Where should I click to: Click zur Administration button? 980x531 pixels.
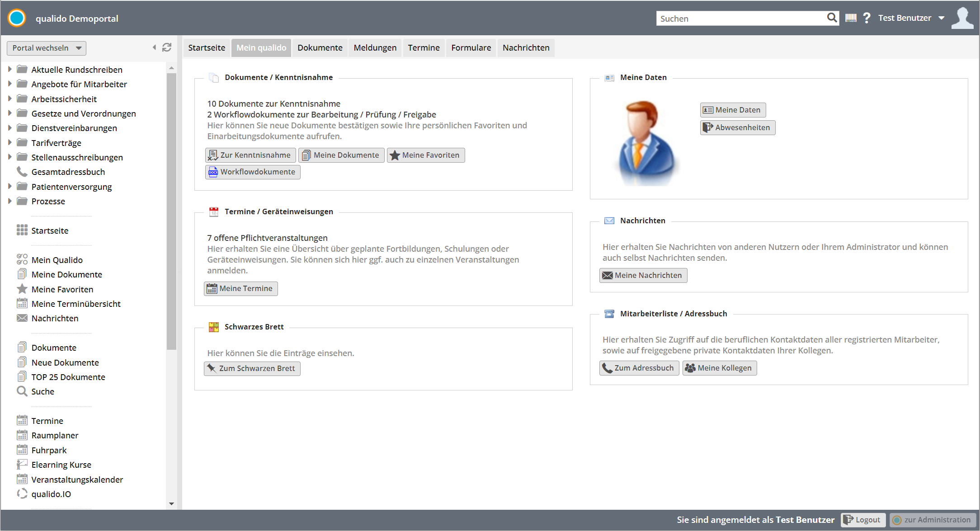[933, 520]
